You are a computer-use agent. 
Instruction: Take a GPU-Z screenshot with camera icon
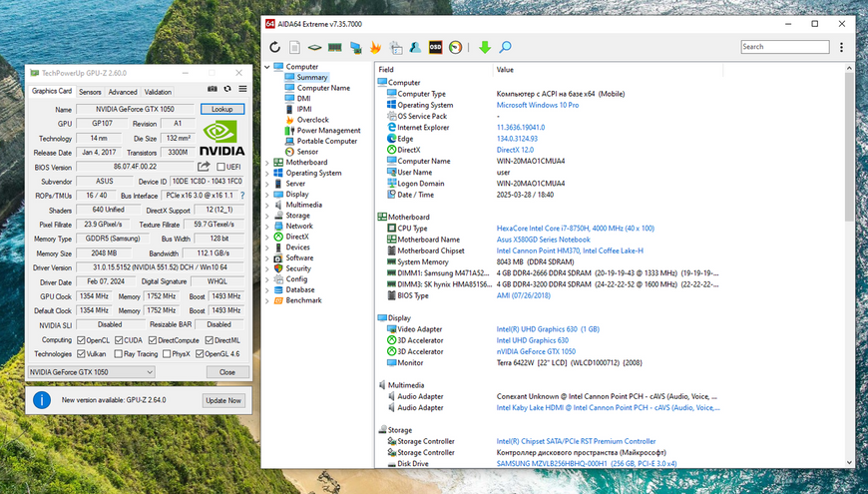[213, 89]
